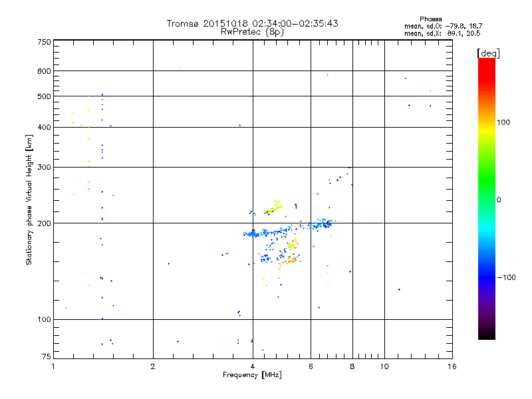Click the 'Phases' header text
The image size is (532, 399).
[430, 19]
